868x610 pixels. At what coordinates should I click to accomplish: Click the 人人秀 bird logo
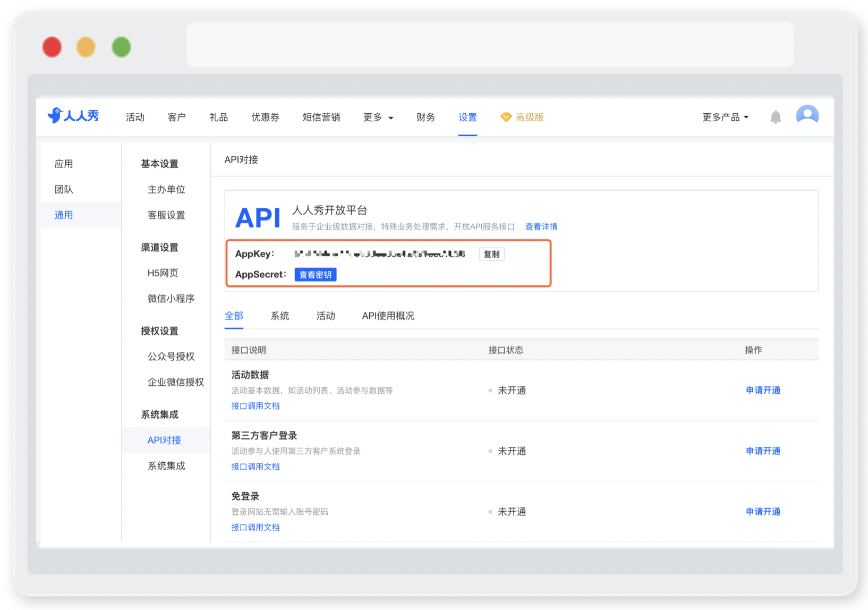pos(73,115)
